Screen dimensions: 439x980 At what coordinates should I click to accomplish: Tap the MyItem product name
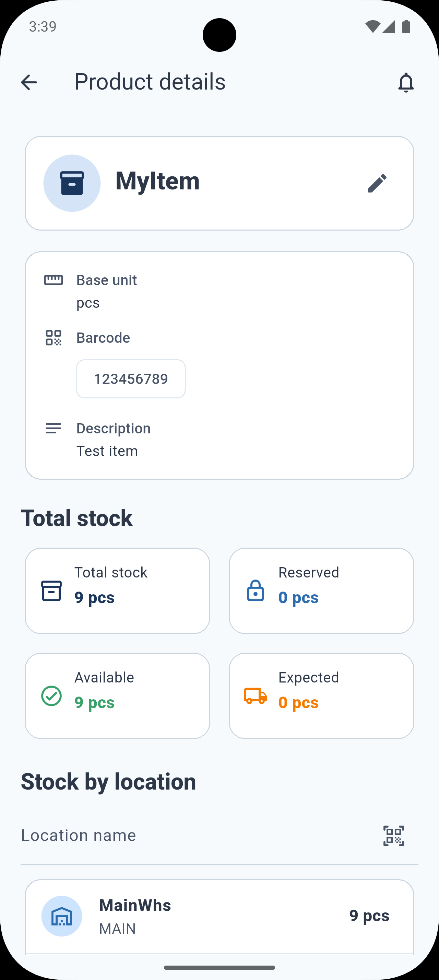tap(158, 181)
